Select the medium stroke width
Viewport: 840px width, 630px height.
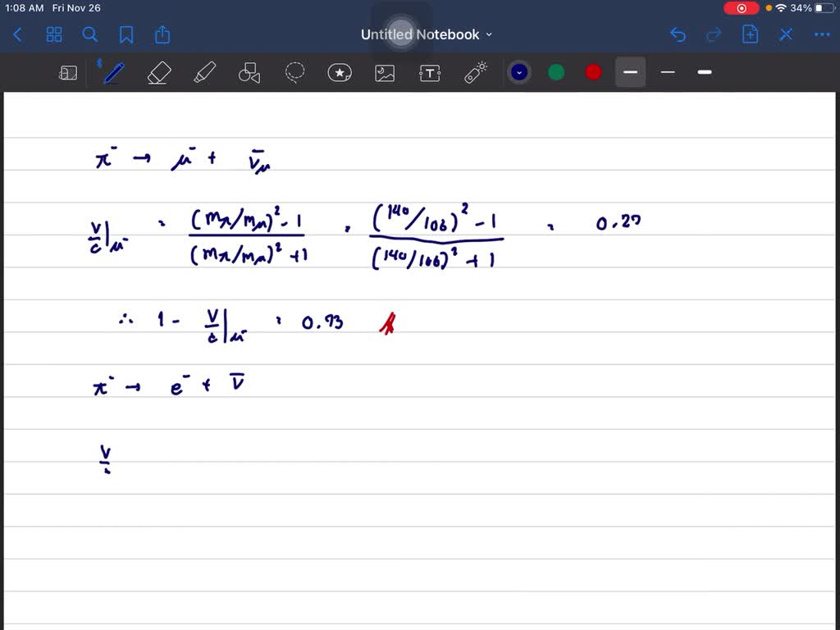pyautogui.click(x=630, y=72)
